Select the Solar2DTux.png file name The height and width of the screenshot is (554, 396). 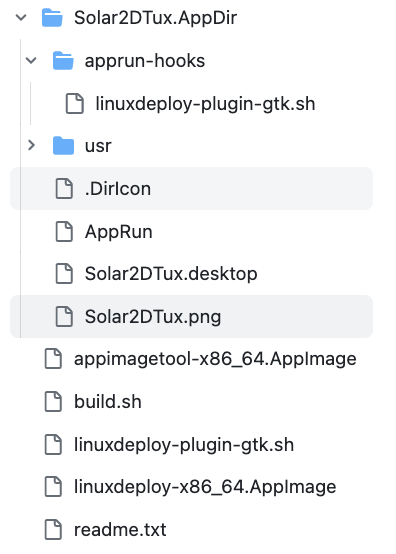point(153,317)
